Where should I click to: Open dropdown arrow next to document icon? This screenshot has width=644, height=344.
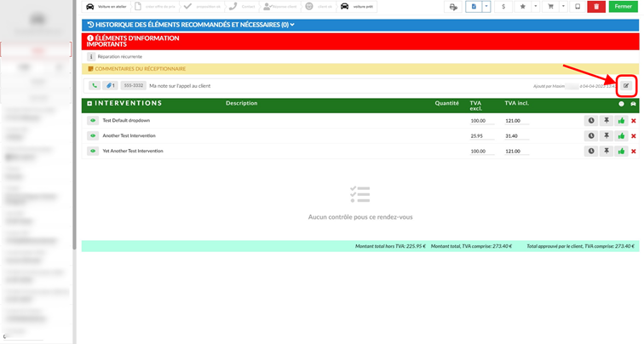[x=486, y=7]
